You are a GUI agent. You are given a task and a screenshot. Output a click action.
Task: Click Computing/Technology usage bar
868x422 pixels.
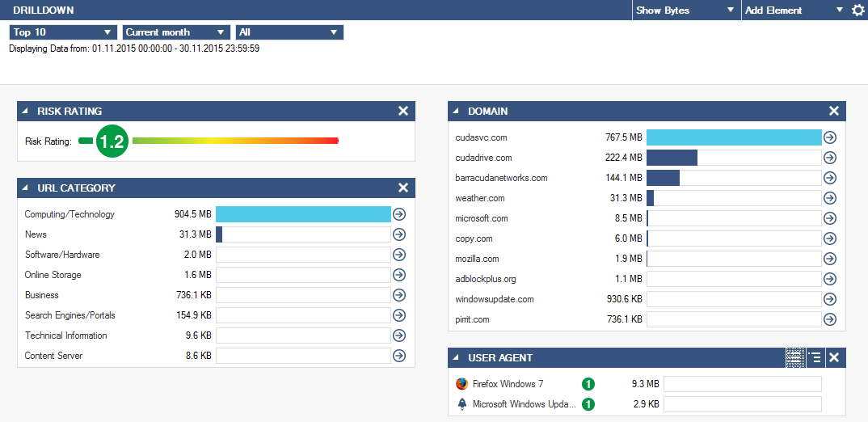pos(303,214)
